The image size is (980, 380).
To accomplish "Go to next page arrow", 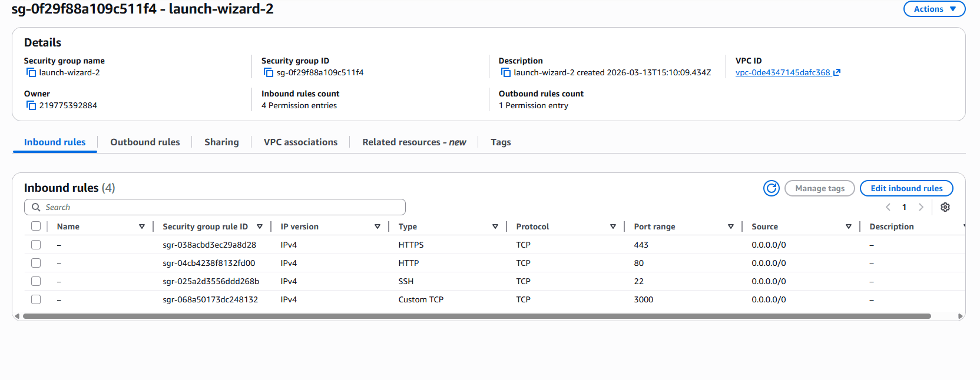I will [x=921, y=207].
